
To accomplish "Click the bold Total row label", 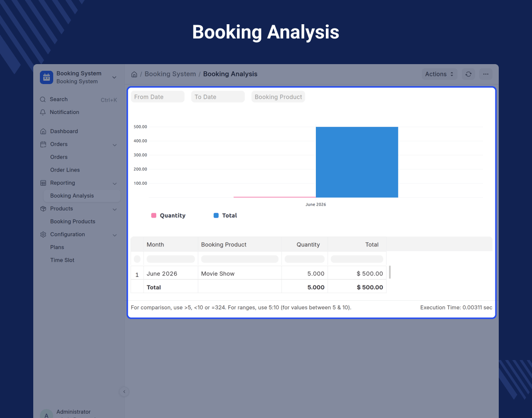I will click(x=154, y=287).
